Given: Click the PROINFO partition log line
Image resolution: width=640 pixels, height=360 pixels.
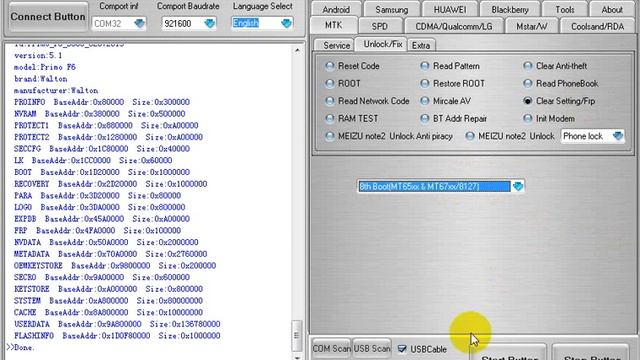Looking at the screenshot, I should 102,102.
